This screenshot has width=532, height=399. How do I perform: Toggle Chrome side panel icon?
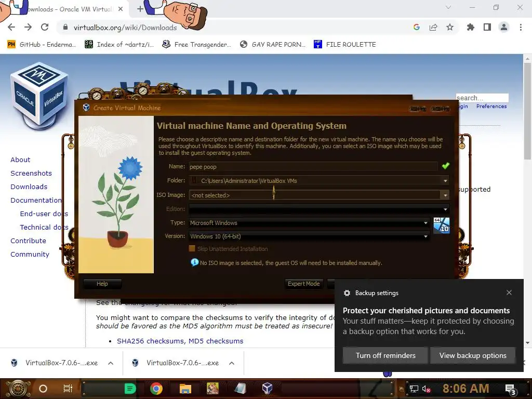(487, 28)
